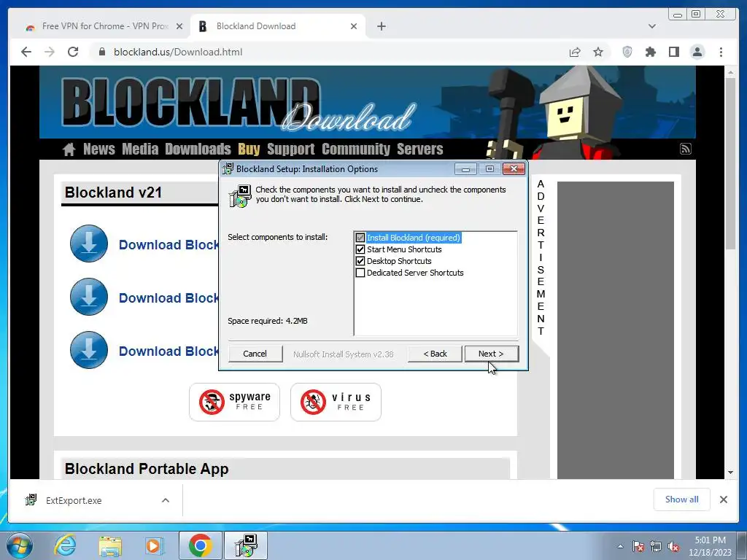
Task: Click the second Download Blockland link text
Action: point(169,297)
